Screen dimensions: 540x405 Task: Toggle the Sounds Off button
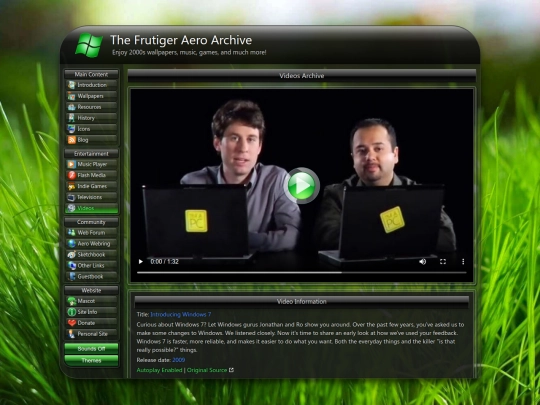(x=91, y=349)
